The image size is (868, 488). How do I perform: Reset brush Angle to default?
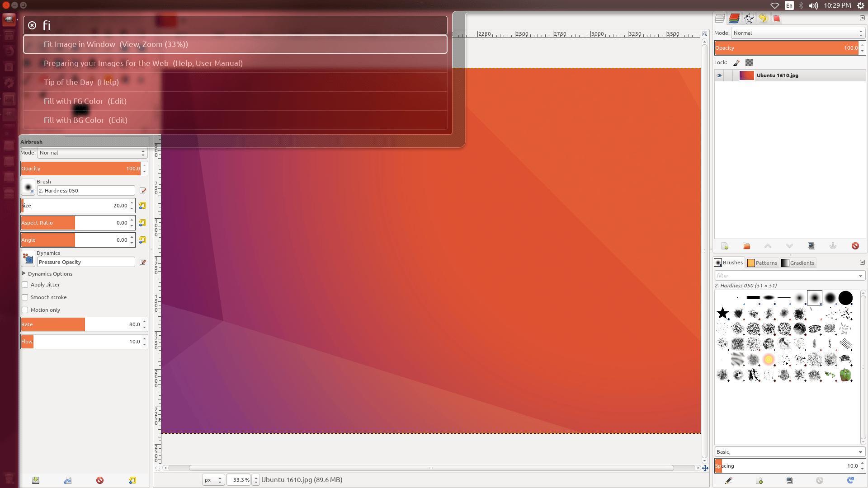[142, 240]
